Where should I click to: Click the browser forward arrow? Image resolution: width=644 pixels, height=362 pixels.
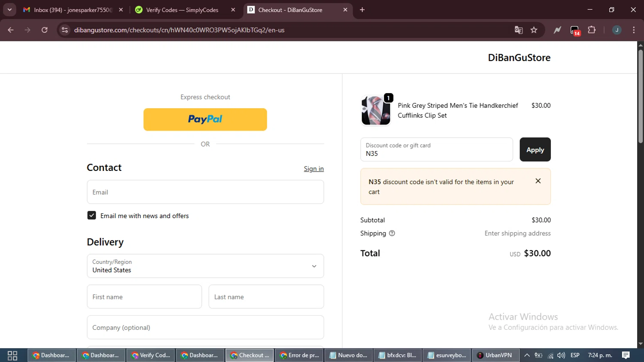pos(27,30)
